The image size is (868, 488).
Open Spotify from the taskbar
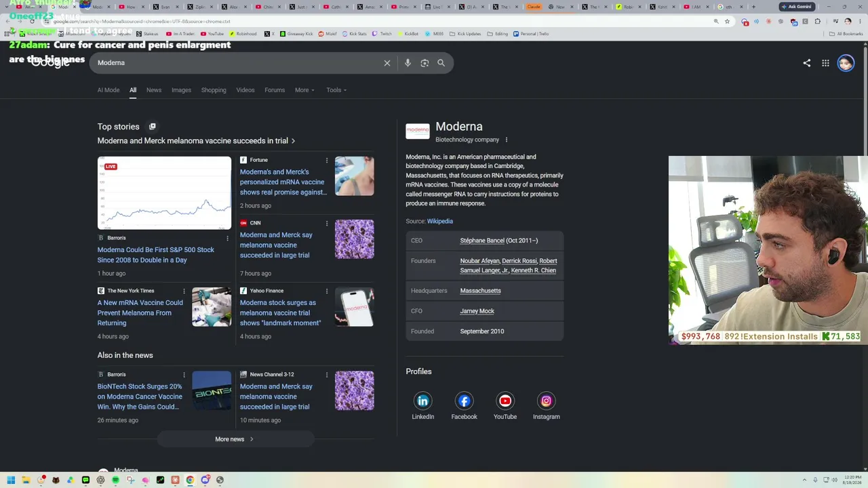(x=115, y=480)
